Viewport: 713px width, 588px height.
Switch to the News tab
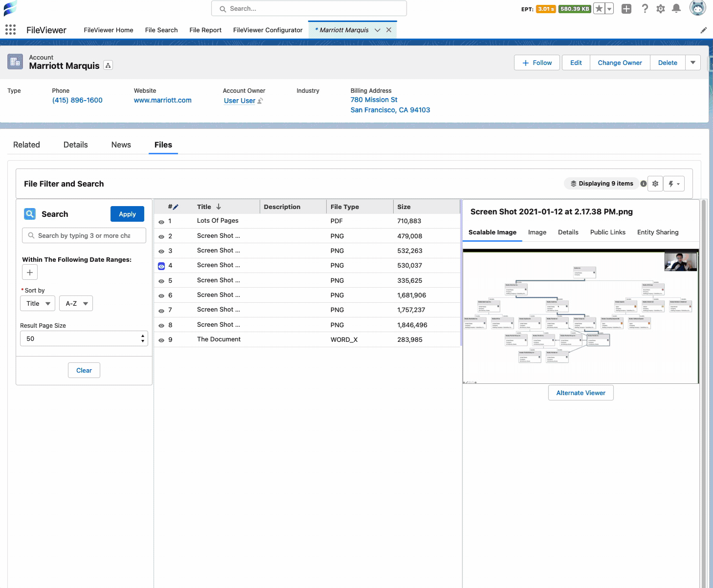coord(121,145)
